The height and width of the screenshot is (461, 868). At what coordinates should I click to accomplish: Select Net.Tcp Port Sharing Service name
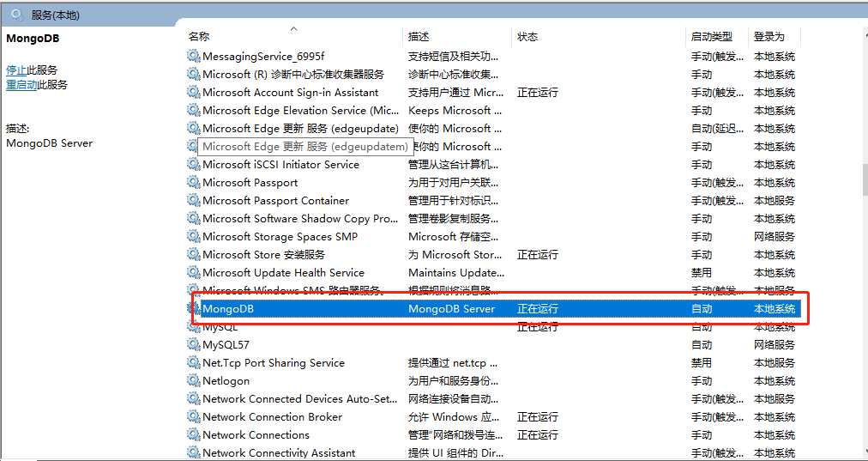tap(274, 362)
